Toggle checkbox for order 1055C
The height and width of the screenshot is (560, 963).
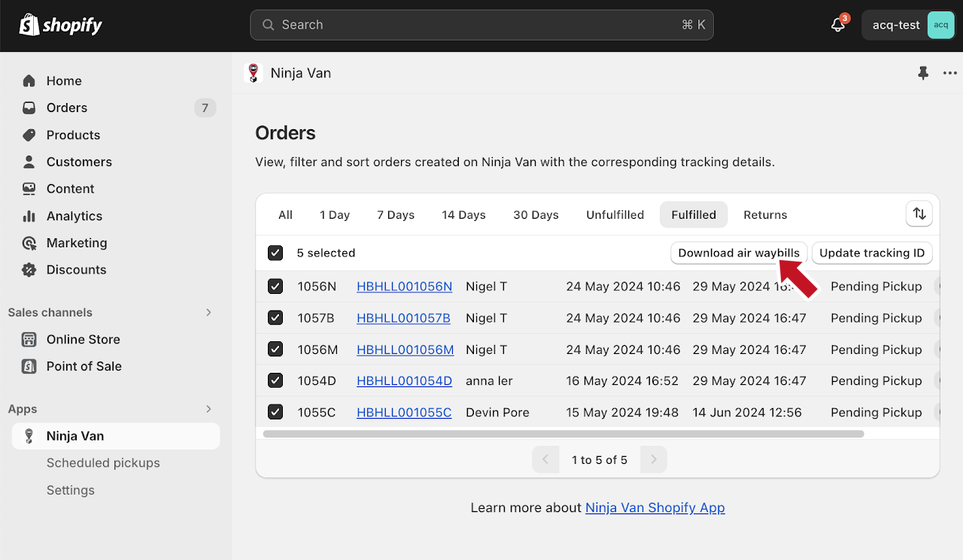click(275, 412)
